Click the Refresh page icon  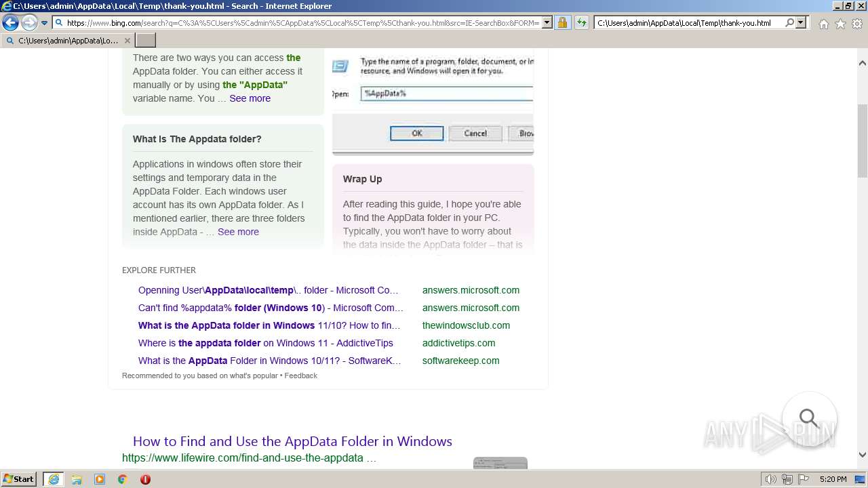click(582, 22)
